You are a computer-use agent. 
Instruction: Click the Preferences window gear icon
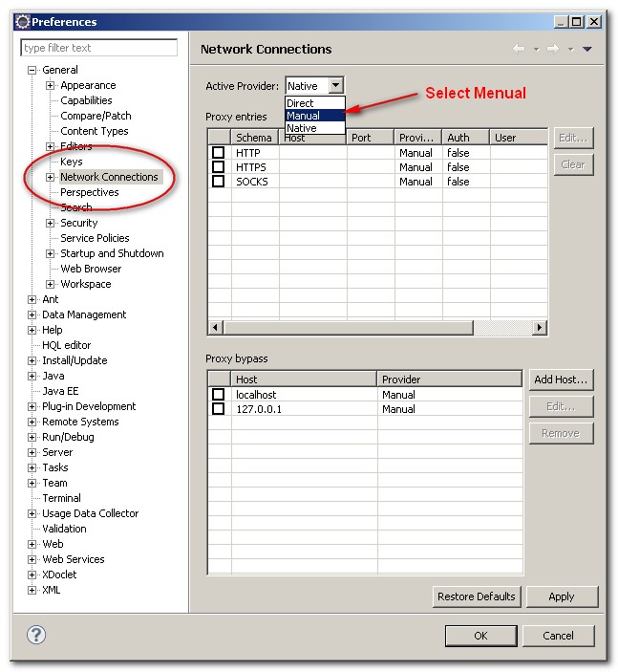click(22, 21)
